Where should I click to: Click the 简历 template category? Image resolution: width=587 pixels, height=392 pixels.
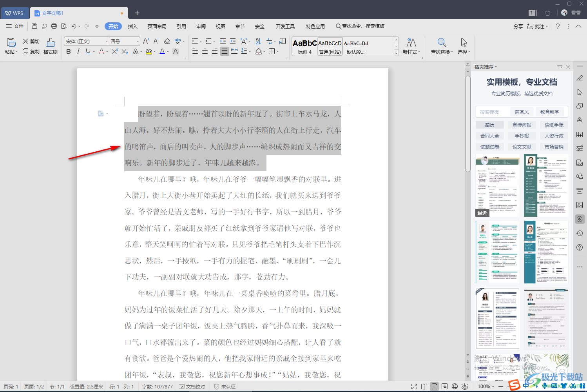coord(490,125)
